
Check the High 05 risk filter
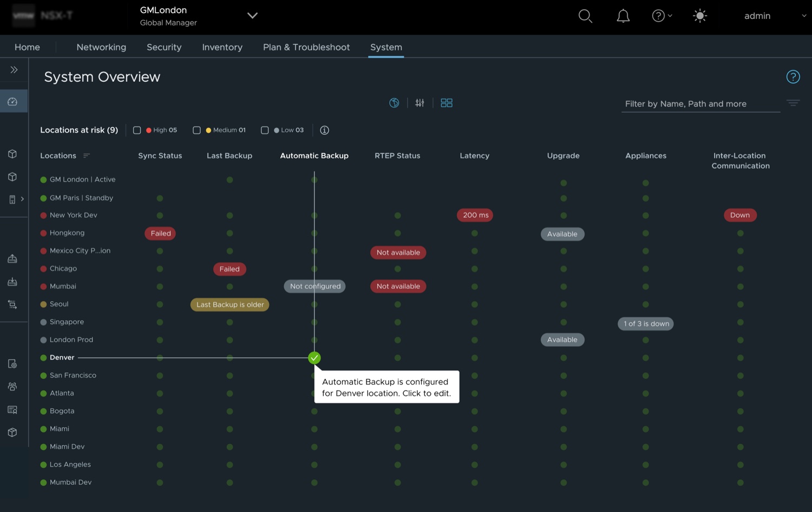tap(137, 130)
